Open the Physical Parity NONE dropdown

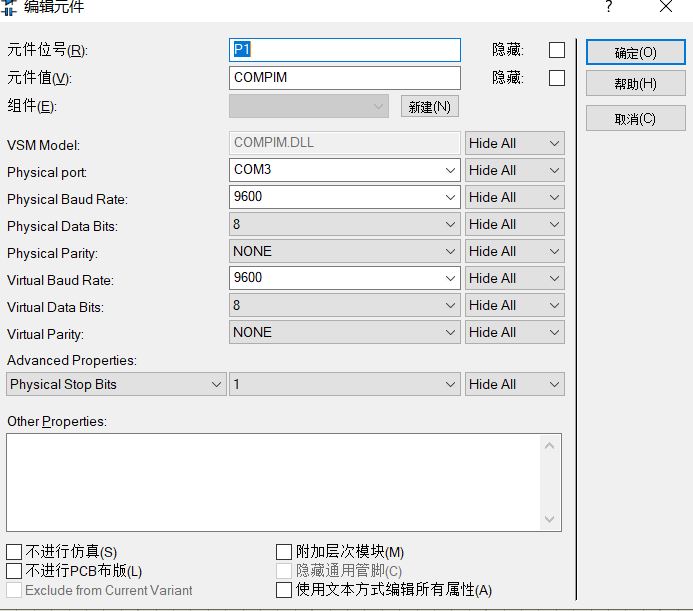345,251
